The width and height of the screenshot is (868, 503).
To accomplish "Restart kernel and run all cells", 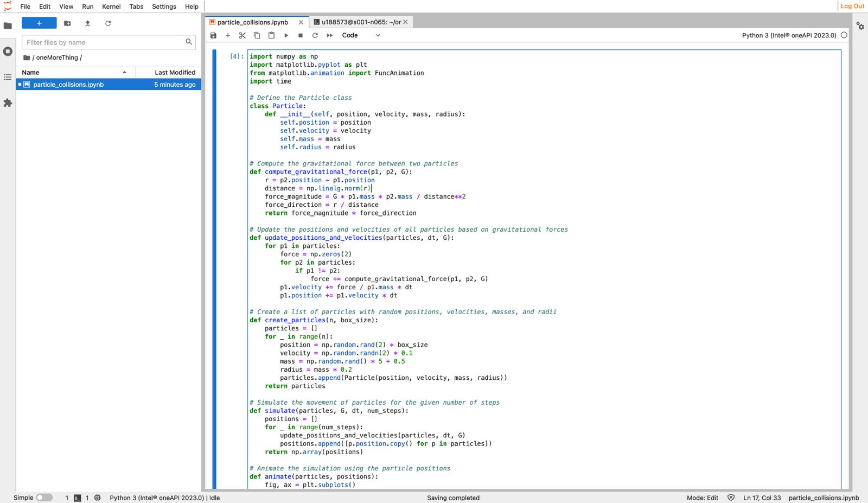I will click(329, 35).
